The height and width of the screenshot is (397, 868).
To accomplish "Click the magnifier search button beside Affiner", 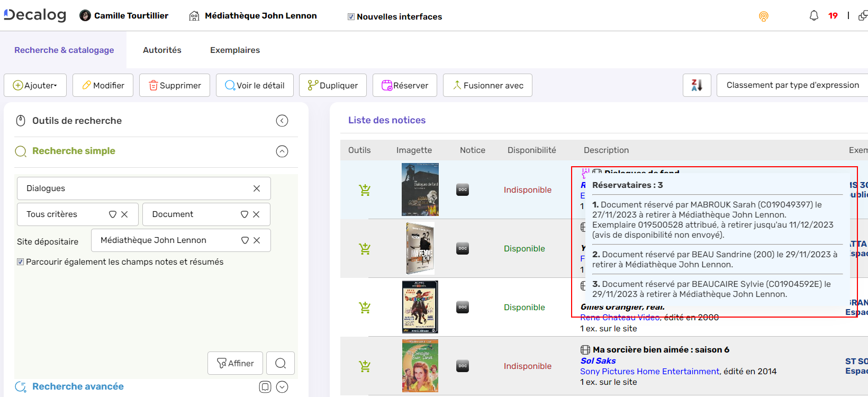I will click(x=281, y=363).
